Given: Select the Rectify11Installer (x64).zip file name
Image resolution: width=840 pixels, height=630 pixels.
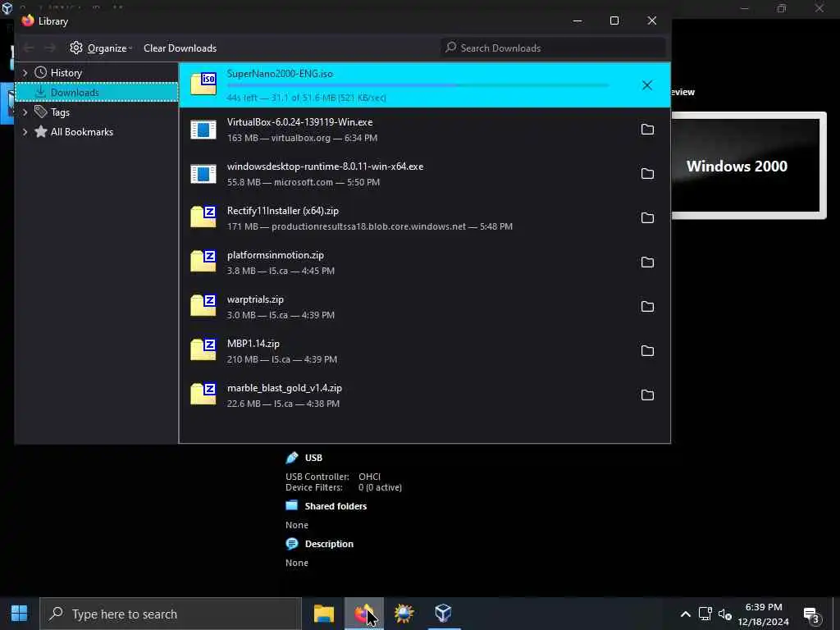Looking at the screenshot, I should [282, 211].
